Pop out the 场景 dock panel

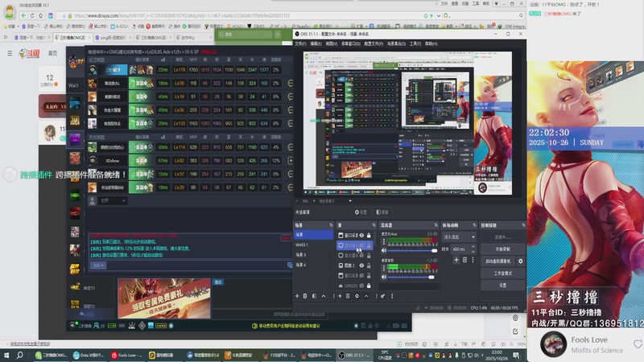pyautogui.click(x=331, y=225)
